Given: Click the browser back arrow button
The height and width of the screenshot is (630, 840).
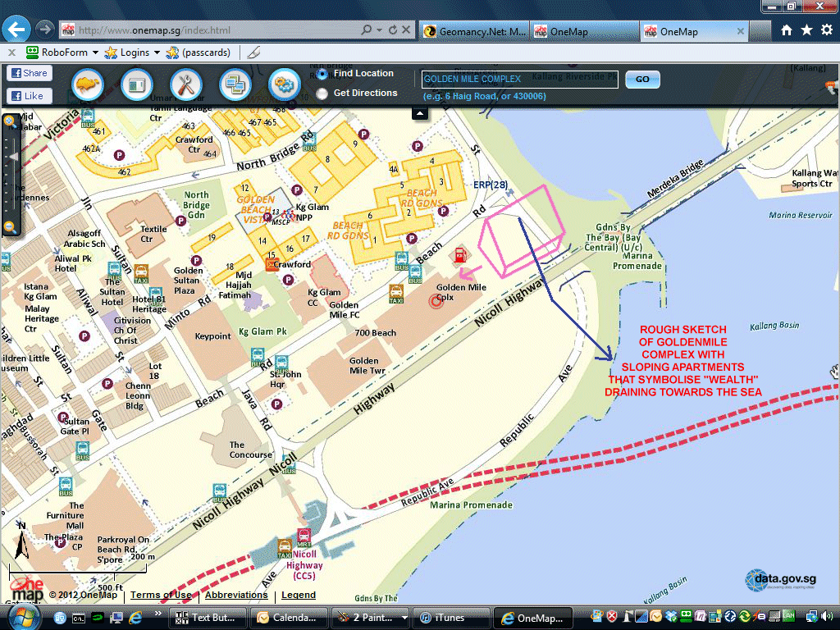Looking at the screenshot, I should tap(17, 30).
